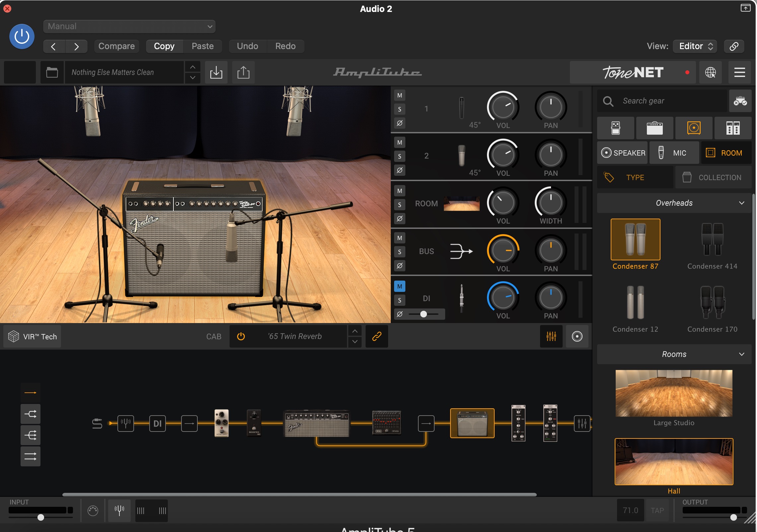The height and width of the screenshot is (532, 757).
Task: Click the TAP tempo button
Action: pyautogui.click(x=657, y=510)
